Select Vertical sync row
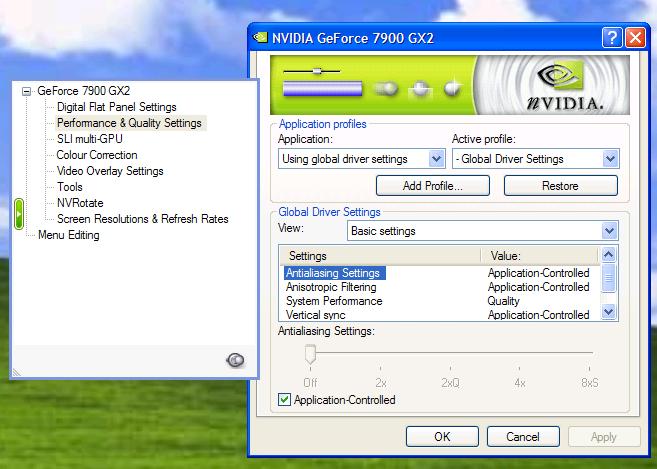The height and width of the screenshot is (469, 657). 316,315
